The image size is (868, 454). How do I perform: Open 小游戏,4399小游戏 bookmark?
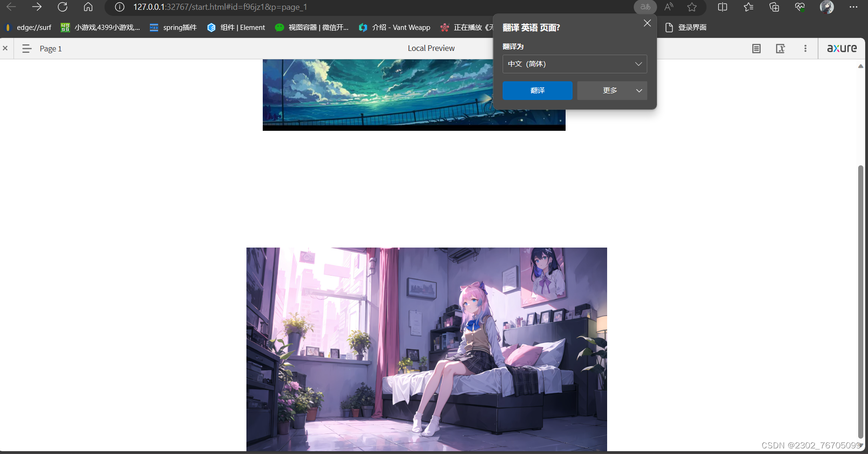[100, 28]
